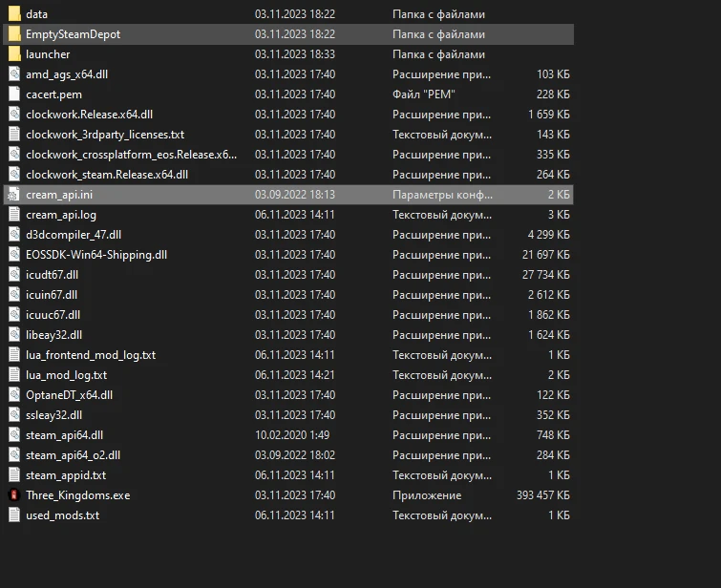The height and width of the screenshot is (588, 721).
Task: Select the OptaneDT_x64.dll file name
Action: click(x=69, y=395)
